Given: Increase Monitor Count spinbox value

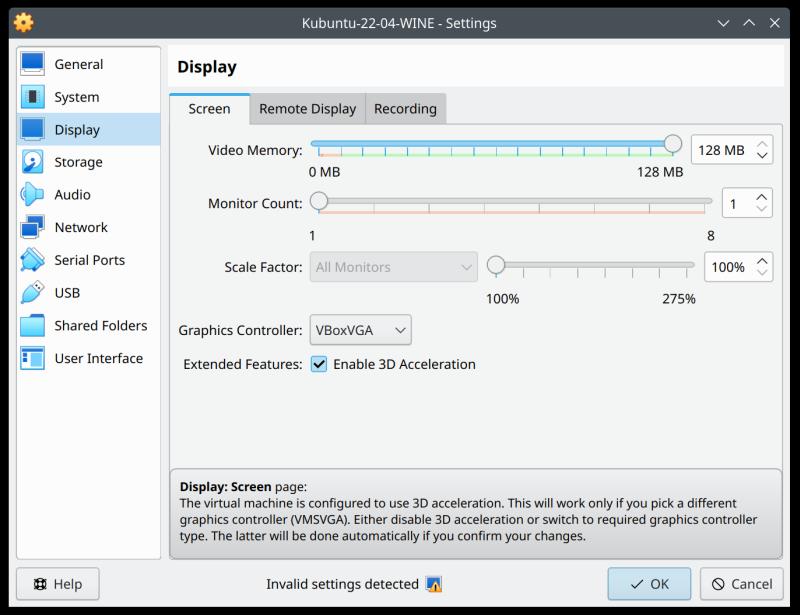Looking at the screenshot, I should point(762,197).
